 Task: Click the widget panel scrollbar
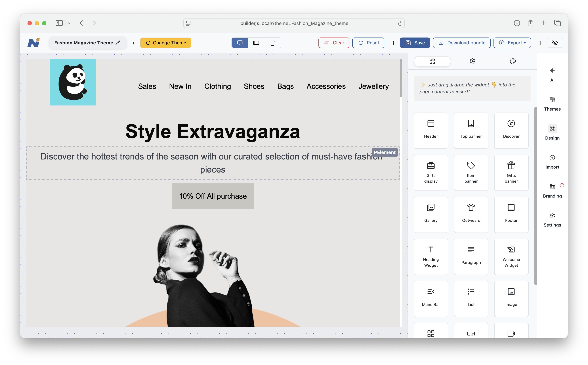tap(535, 195)
